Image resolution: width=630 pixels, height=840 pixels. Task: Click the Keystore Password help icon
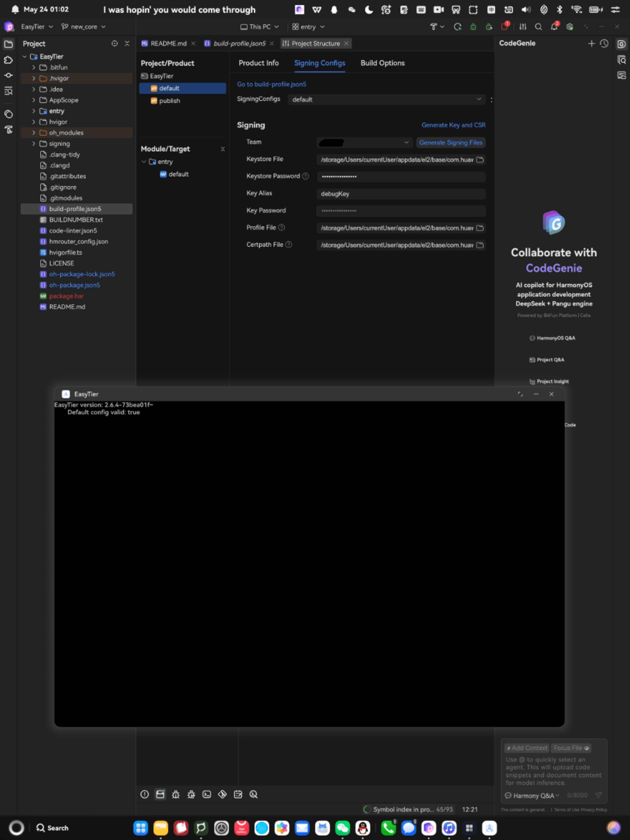[305, 176]
